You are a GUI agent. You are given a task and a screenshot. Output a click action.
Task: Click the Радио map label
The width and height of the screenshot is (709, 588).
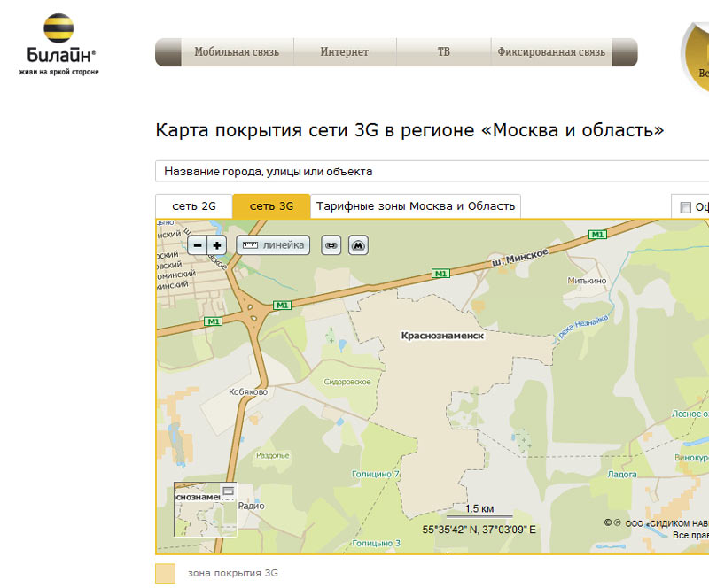point(251,506)
